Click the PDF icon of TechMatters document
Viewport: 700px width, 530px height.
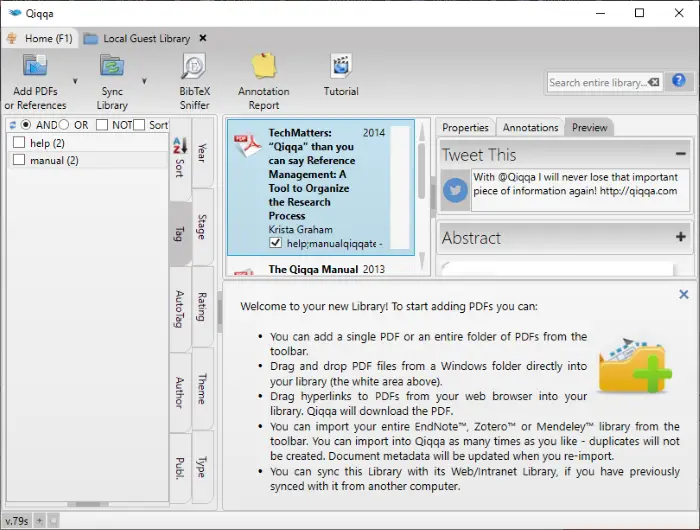pos(247,145)
